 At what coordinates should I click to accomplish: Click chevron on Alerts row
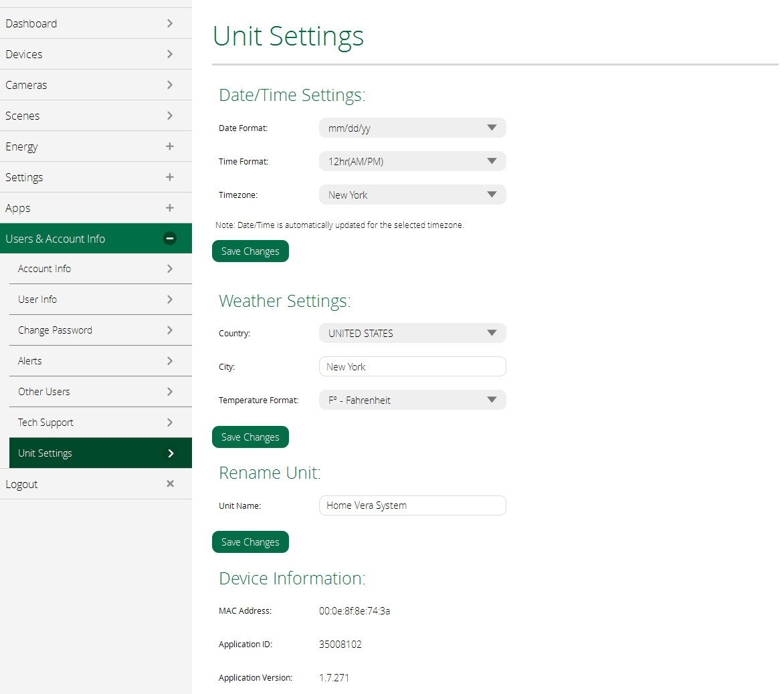tap(170, 361)
